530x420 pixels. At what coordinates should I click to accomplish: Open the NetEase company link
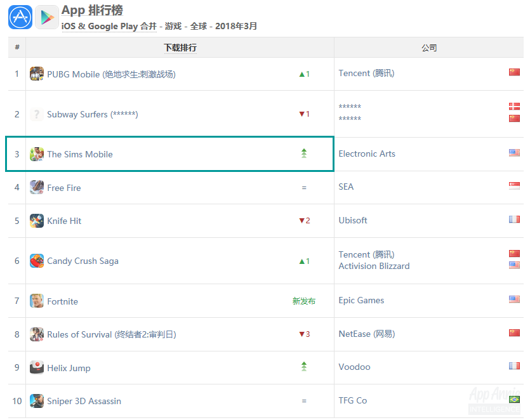[367, 334]
